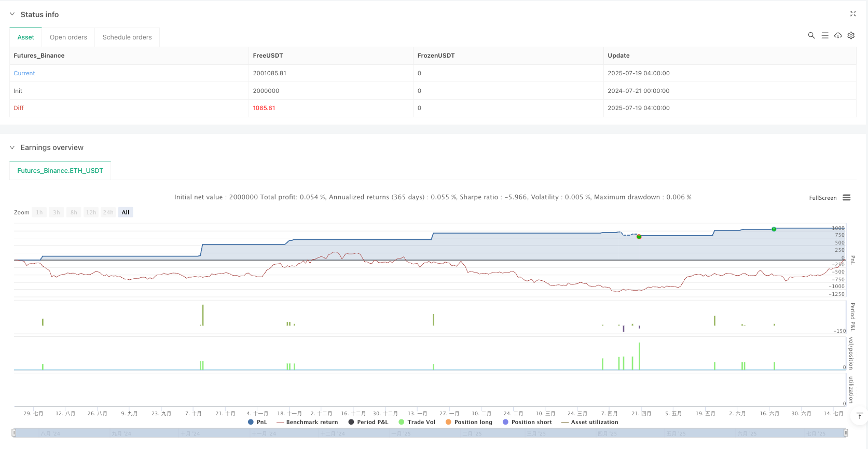
Task: Collapse the Status info section
Action: (x=12, y=15)
